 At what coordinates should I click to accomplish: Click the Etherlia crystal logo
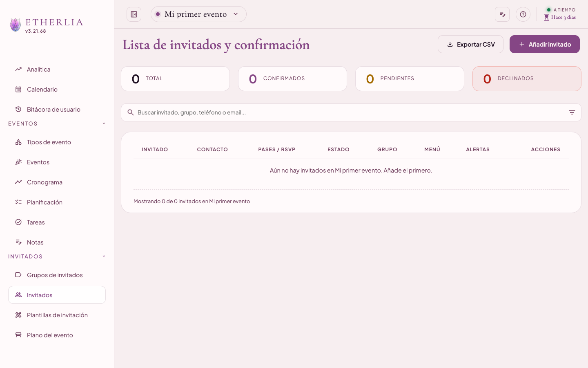click(16, 25)
